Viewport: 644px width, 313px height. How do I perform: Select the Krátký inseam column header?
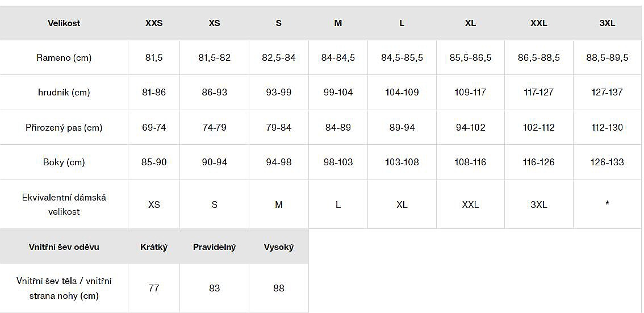coord(154,247)
